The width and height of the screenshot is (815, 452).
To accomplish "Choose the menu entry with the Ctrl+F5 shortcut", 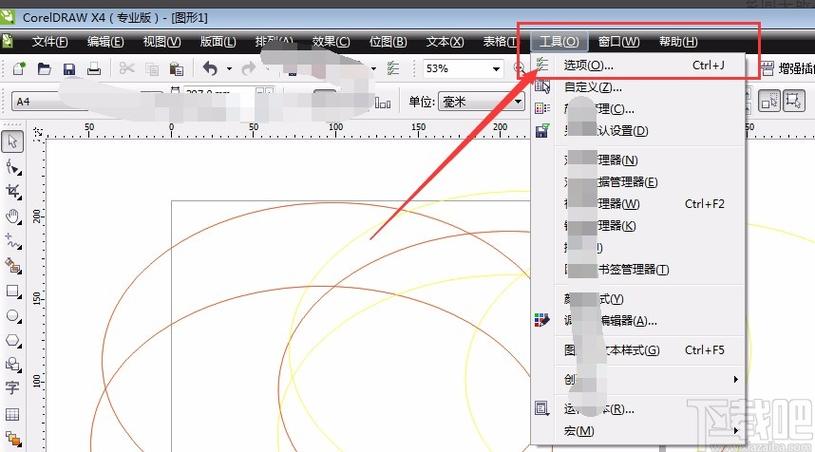I will (x=639, y=350).
